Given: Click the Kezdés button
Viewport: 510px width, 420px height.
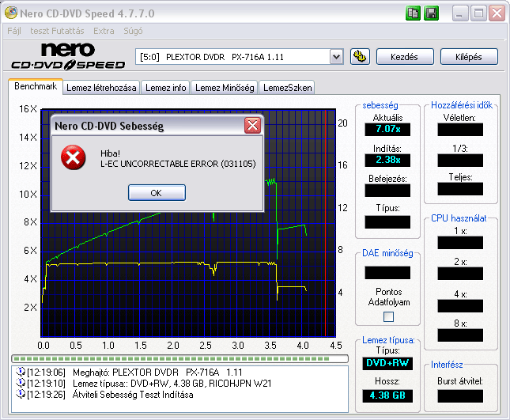Looking at the screenshot, I should [405, 57].
